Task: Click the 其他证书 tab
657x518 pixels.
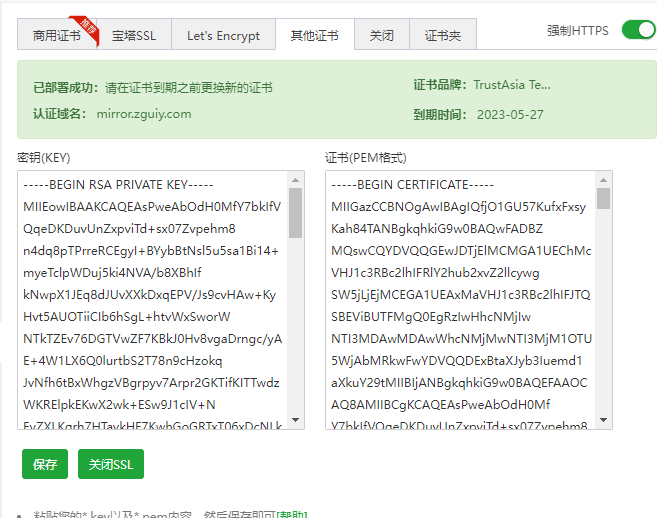Action: pyautogui.click(x=314, y=36)
